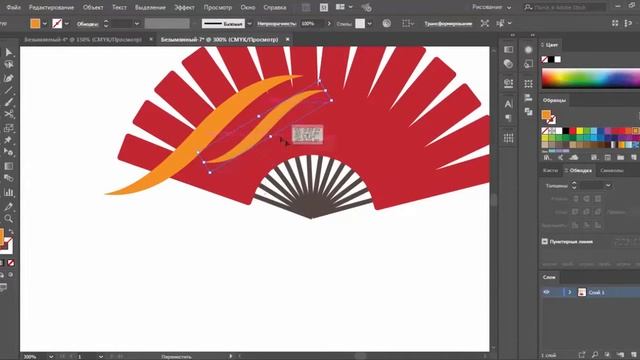Click the Adobe Stock search field
Viewport: 640px width, 360px height.
coord(569,7)
